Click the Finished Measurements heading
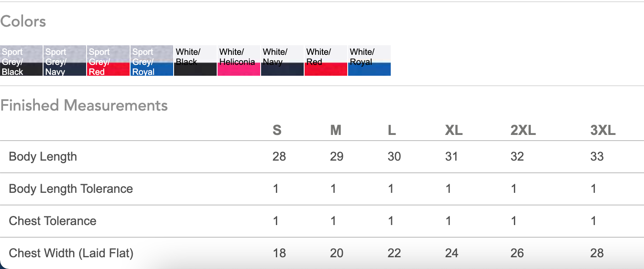 84,105
